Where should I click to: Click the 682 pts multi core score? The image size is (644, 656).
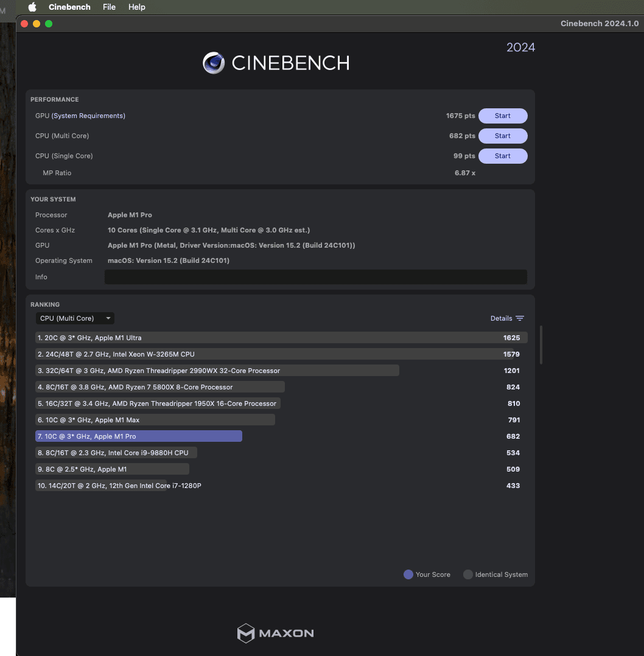(x=462, y=136)
